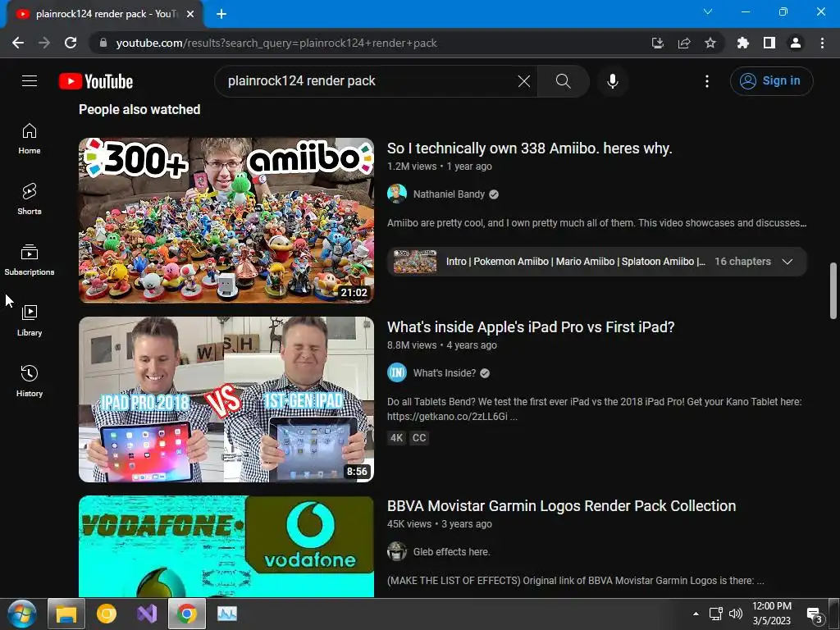
Task: Open the Vodafone render pack thumbnail
Action: click(x=226, y=546)
